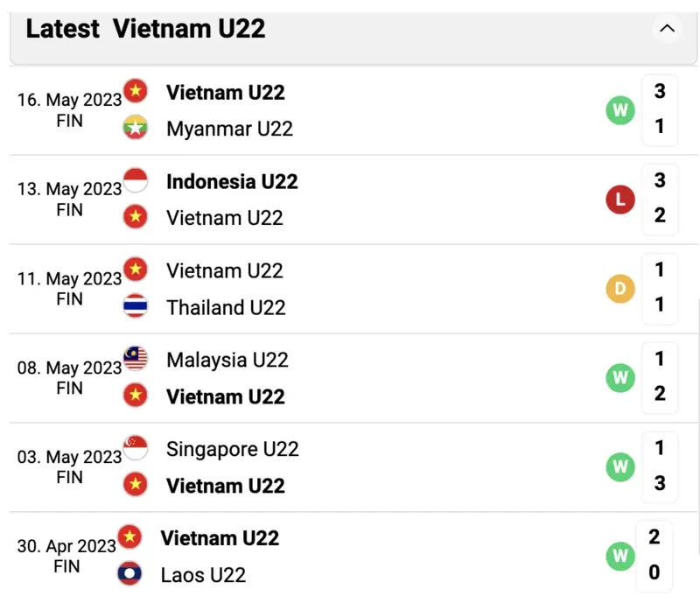This screenshot has width=700, height=610.
Task: Click the 3-2 score of the Indonesia match
Action: click(x=661, y=199)
